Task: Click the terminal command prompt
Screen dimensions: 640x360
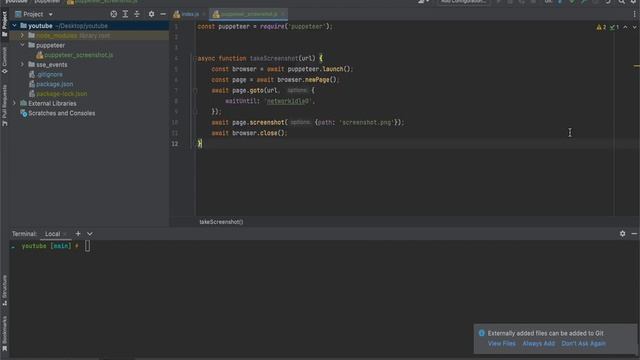Action: click(x=87, y=246)
